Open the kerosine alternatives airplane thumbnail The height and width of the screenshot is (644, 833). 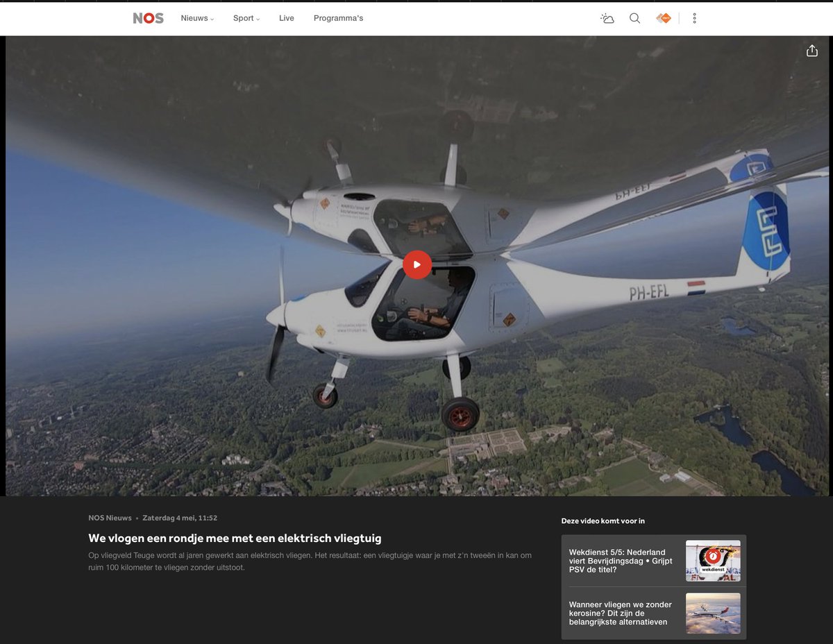pyautogui.click(x=713, y=613)
